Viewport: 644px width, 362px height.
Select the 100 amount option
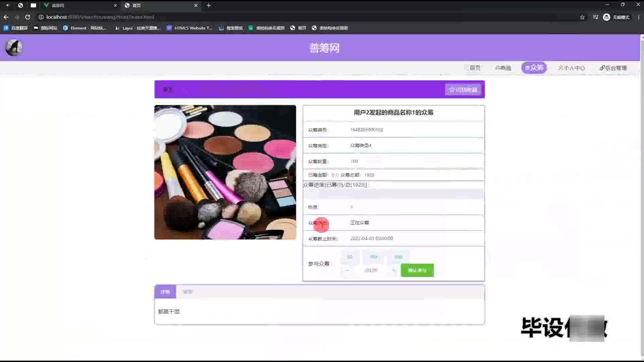[x=374, y=257]
